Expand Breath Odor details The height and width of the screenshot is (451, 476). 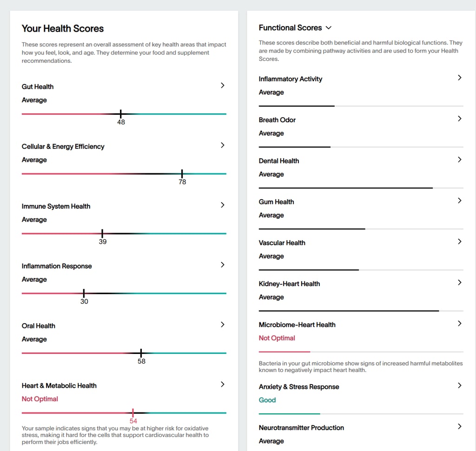tap(459, 118)
